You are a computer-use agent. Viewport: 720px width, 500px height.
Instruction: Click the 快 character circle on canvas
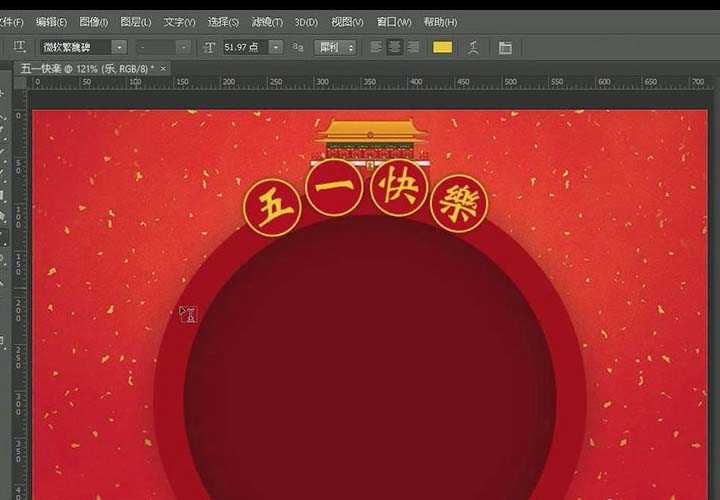[398, 188]
